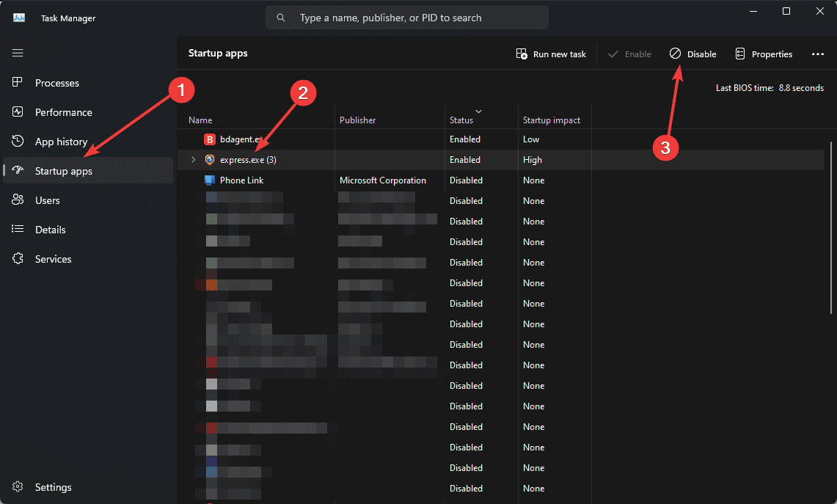Focus the name, publisher, or PID search box

click(x=406, y=18)
